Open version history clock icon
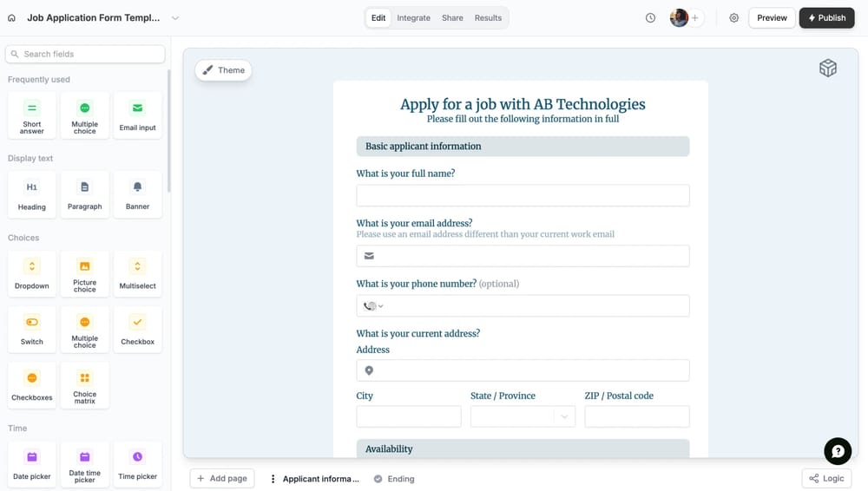The width and height of the screenshot is (868, 491). coord(650,17)
